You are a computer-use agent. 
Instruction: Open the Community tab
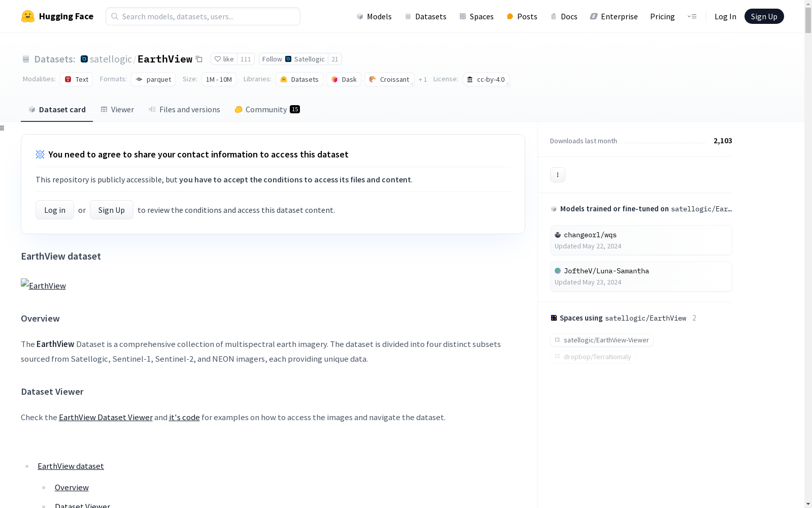click(267, 109)
